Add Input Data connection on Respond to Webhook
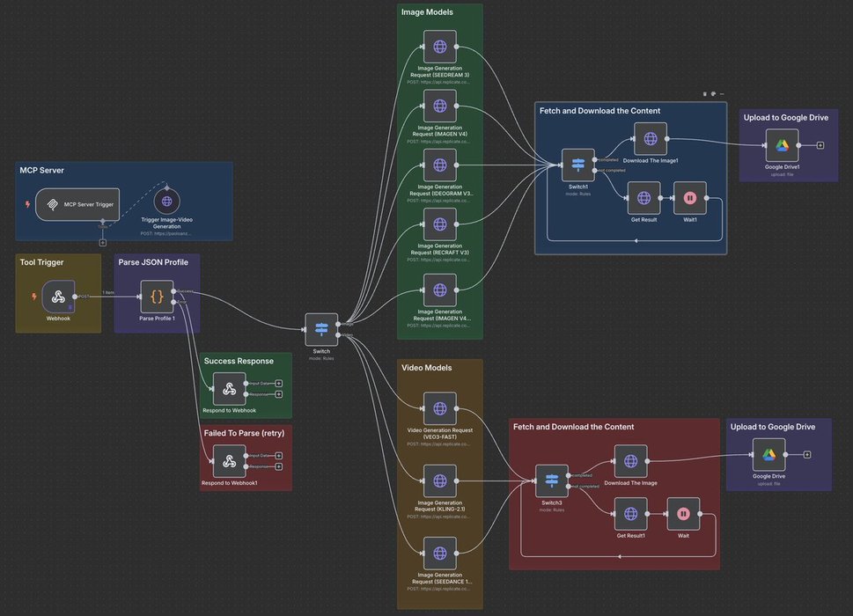This screenshot has height=616, width=853. point(278,384)
